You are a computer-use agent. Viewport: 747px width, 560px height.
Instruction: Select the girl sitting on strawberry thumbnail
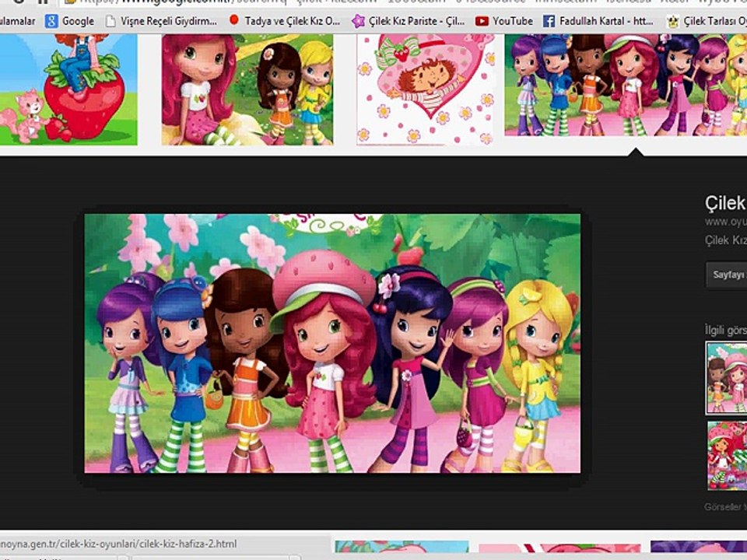pos(68,89)
